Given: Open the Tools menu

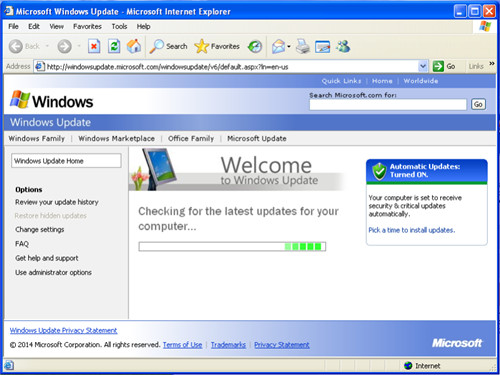Looking at the screenshot, I should point(119,26).
